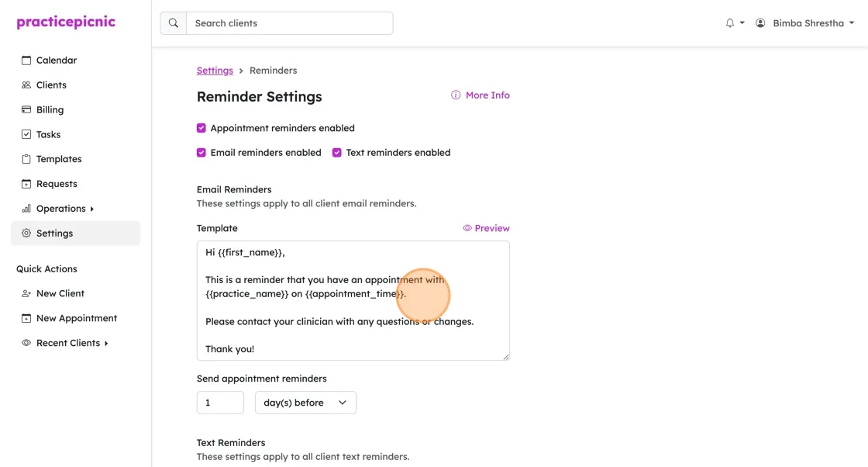Expand the Operations submenu
Screen dimensions: 868x467
[x=92, y=209]
